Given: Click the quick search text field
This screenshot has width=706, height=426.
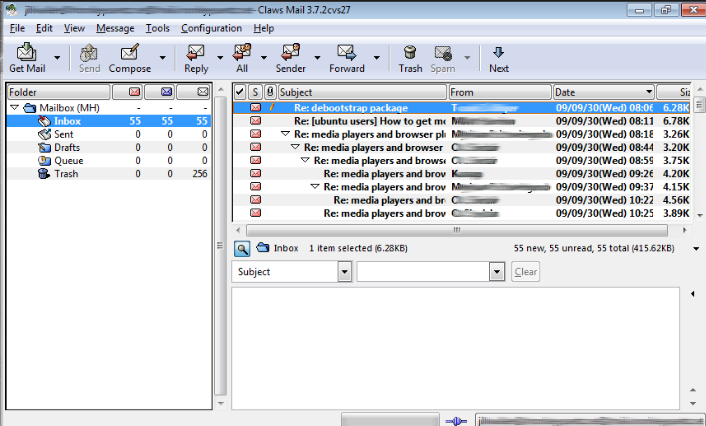Looking at the screenshot, I should (423, 272).
